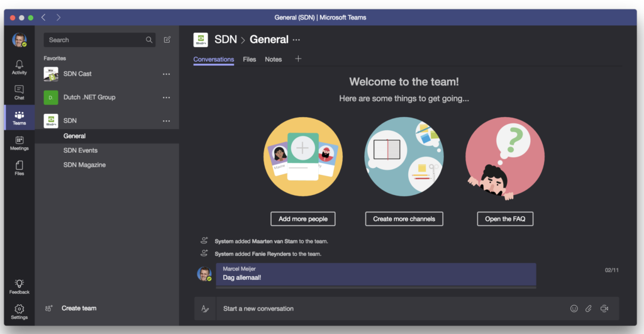Open the Chat section
The height and width of the screenshot is (334, 644).
pos(19,92)
